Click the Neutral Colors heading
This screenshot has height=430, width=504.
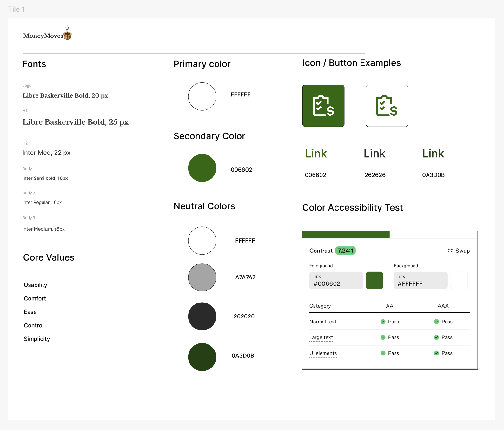tap(204, 206)
